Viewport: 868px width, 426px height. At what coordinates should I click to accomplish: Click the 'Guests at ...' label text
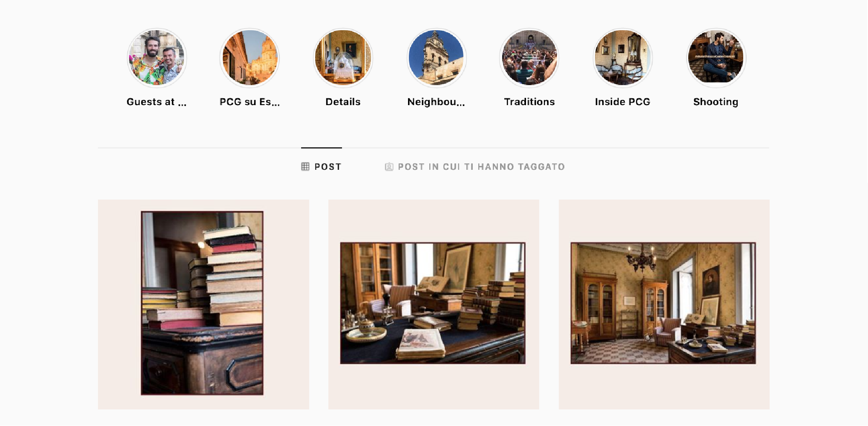tap(156, 102)
